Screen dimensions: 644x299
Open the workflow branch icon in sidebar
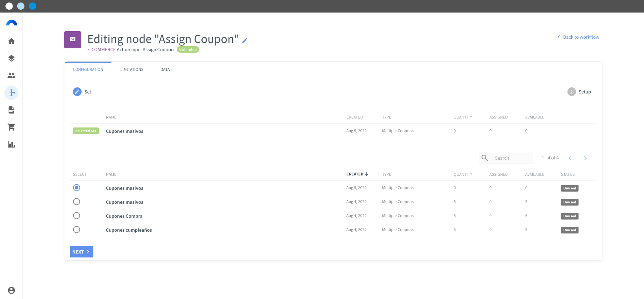11,93
